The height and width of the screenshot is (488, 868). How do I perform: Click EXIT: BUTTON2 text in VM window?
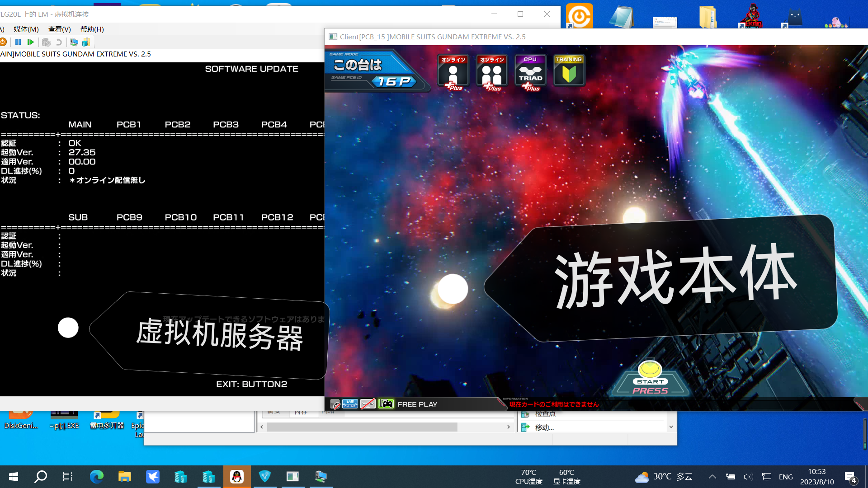pyautogui.click(x=252, y=384)
